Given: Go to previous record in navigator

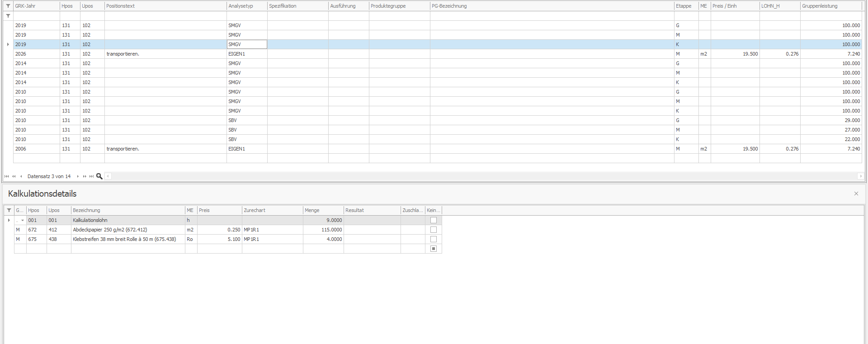Looking at the screenshot, I should click(21, 176).
